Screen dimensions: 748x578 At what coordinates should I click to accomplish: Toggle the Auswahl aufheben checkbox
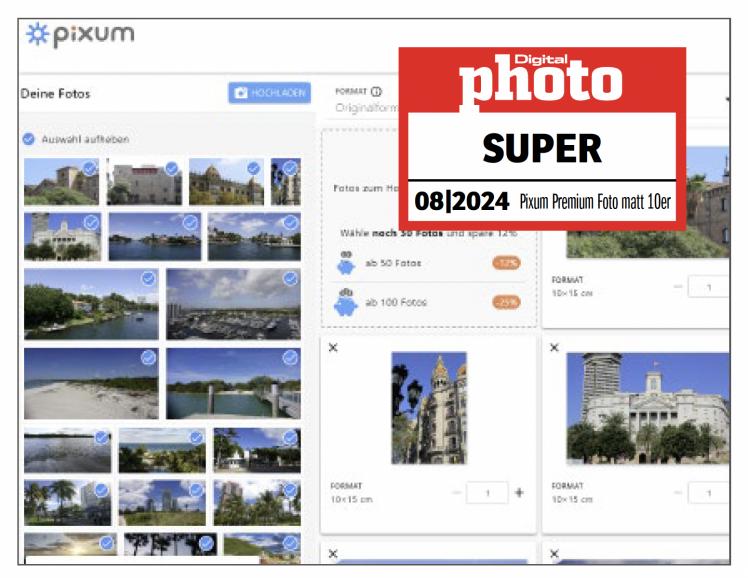29,139
